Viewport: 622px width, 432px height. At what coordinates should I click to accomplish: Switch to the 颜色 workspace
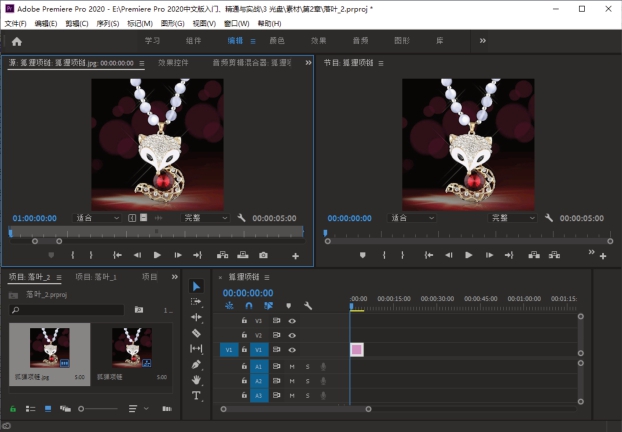[277, 40]
